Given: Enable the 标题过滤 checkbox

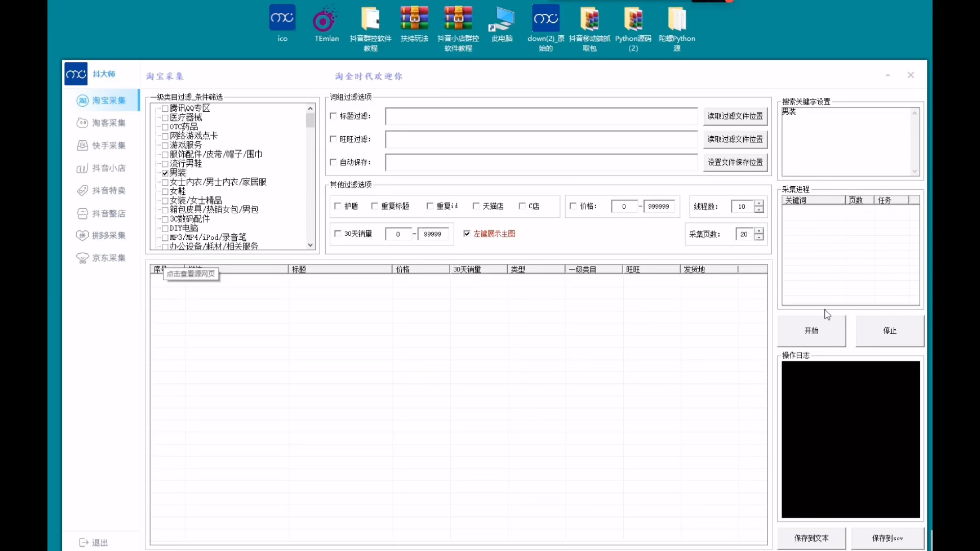Looking at the screenshot, I should [x=333, y=116].
